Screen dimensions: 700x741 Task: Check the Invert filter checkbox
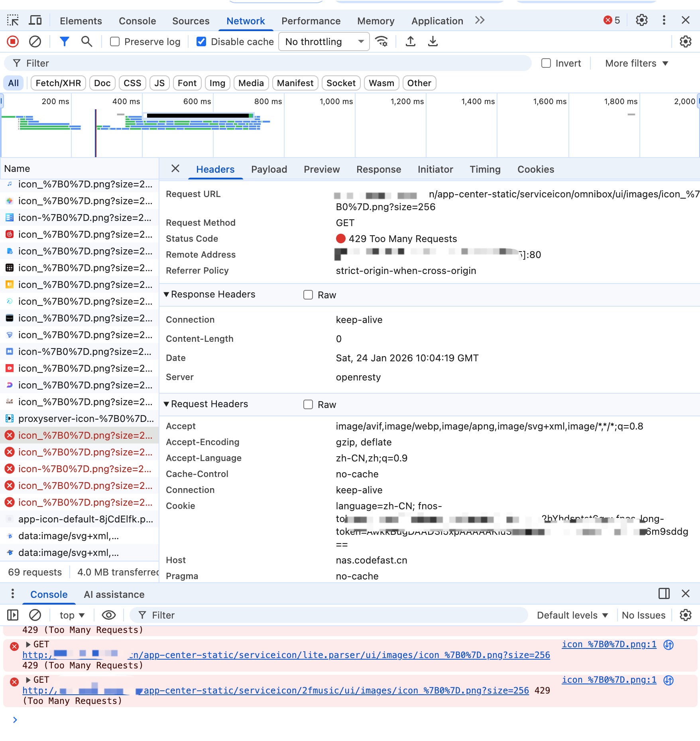(546, 63)
